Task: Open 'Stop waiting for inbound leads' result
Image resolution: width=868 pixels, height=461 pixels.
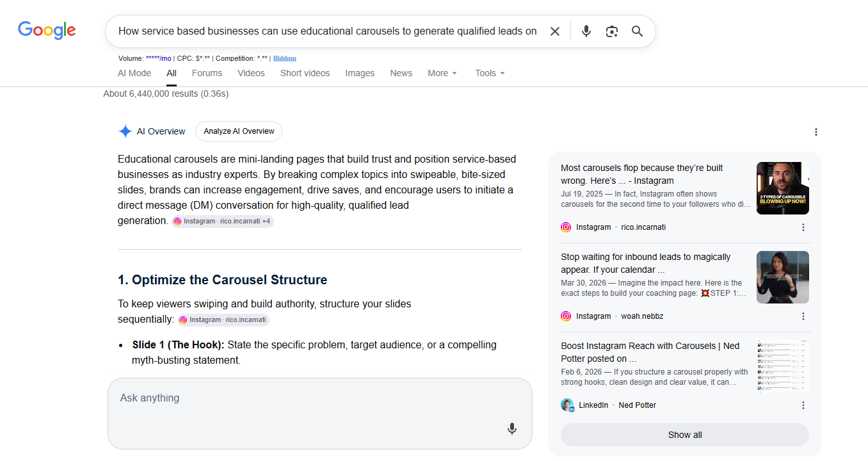Action: (x=646, y=263)
